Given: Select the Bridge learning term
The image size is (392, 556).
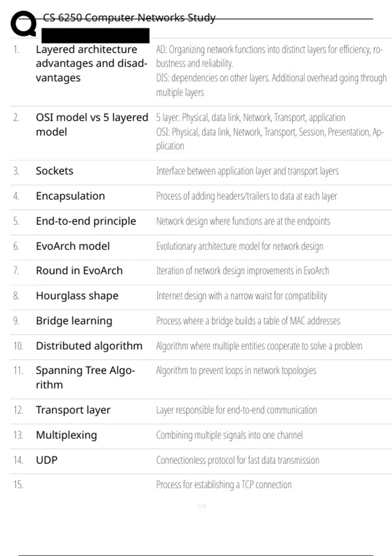Looking at the screenshot, I should [74, 321].
